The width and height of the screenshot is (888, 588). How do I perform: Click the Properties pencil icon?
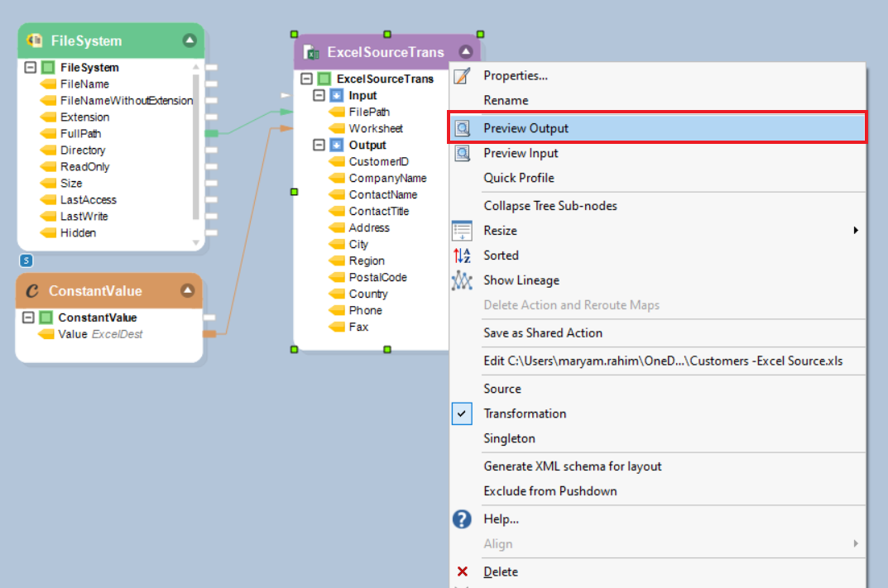(x=462, y=76)
